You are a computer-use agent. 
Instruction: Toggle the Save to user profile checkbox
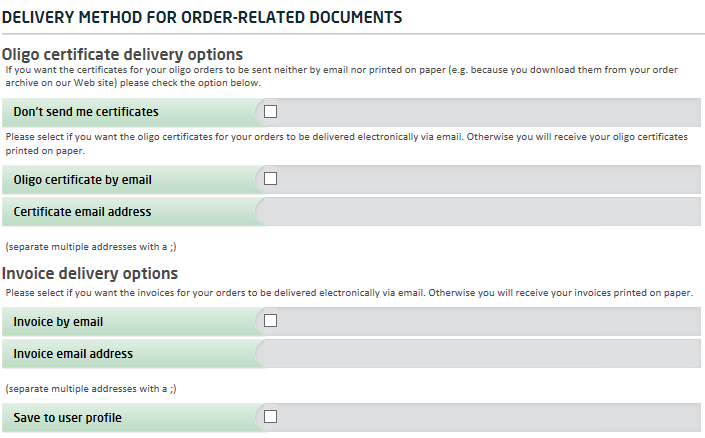[x=270, y=417]
